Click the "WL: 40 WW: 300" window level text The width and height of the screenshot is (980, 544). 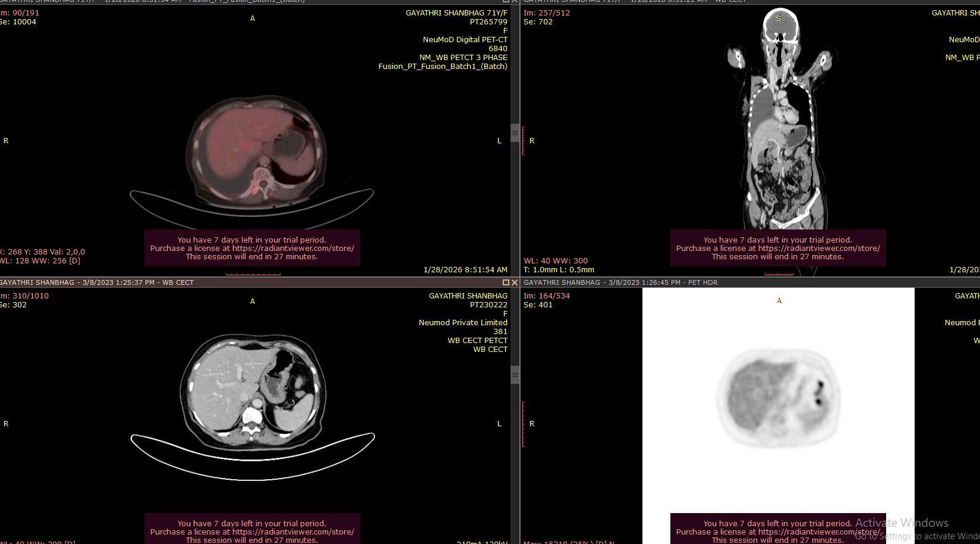556,260
